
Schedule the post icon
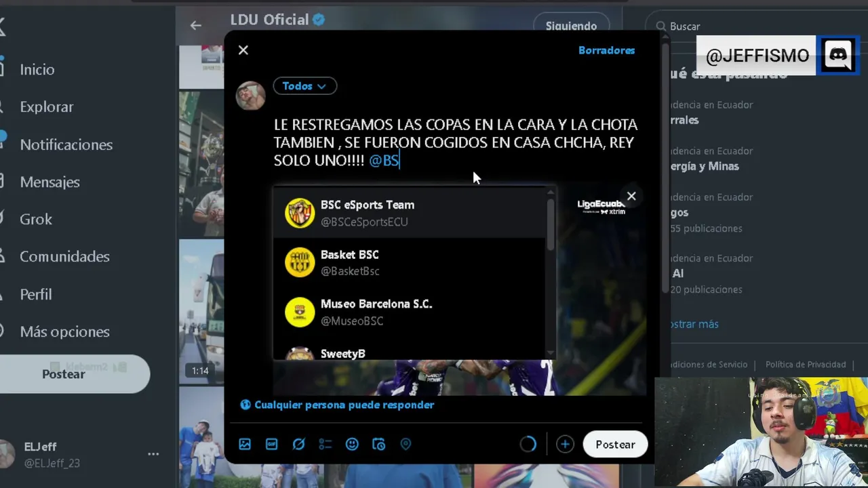[x=379, y=444]
